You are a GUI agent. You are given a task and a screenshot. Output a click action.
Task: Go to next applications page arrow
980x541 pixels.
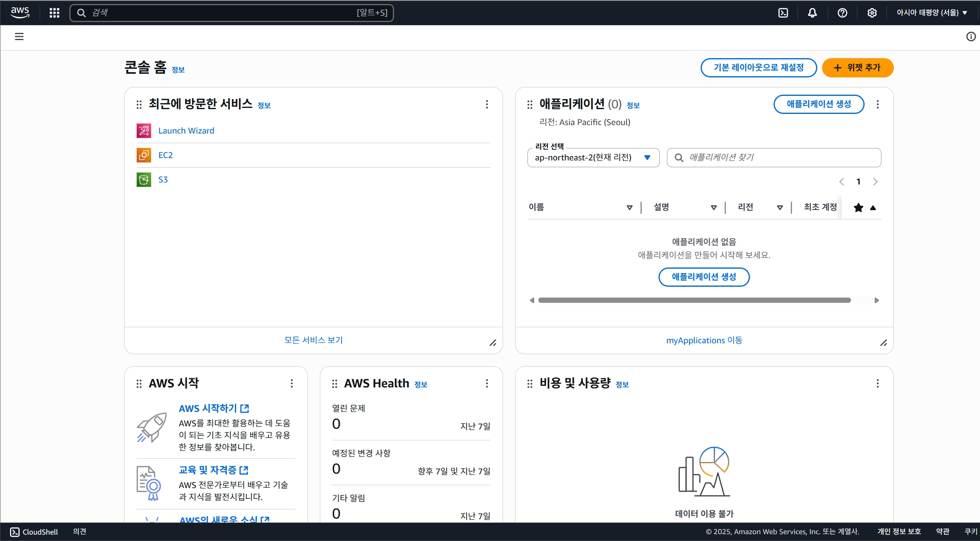coord(875,182)
